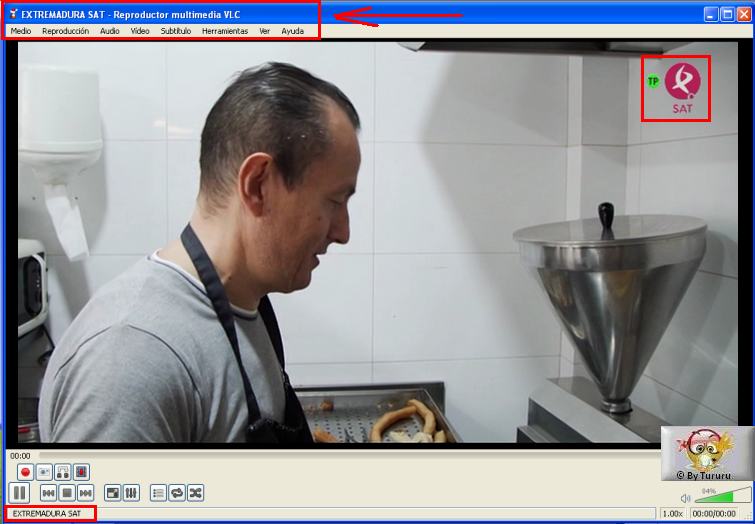Viewport: 755px width, 524px height.
Task: Click the 00:00 elapsed time label
Action: pos(20,456)
